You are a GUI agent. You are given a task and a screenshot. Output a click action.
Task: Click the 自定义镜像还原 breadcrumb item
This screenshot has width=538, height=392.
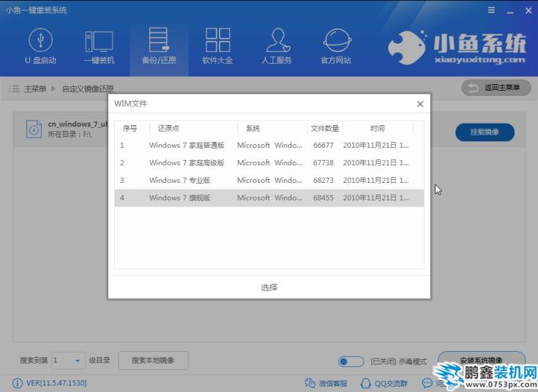click(88, 88)
